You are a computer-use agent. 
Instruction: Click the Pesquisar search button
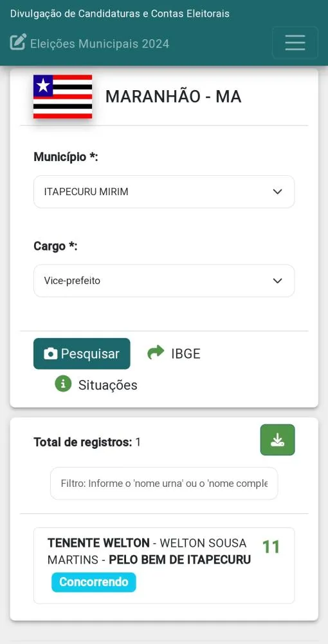coord(82,354)
